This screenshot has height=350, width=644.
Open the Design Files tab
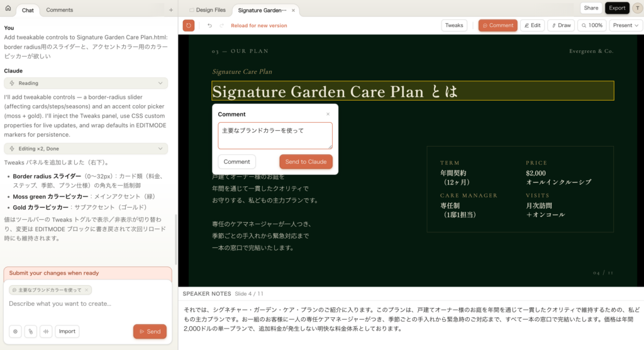[x=207, y=10]
